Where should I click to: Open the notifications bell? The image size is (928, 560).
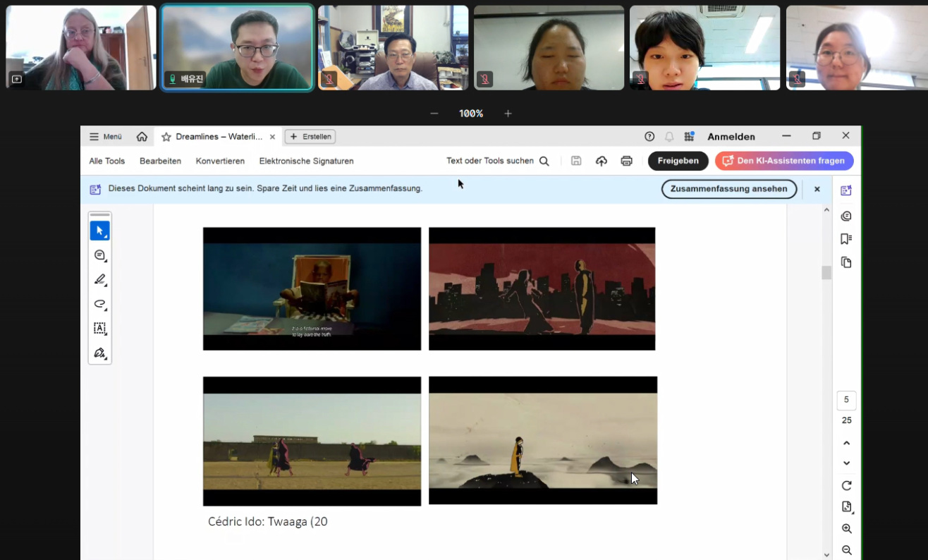[x=669, y=137]
